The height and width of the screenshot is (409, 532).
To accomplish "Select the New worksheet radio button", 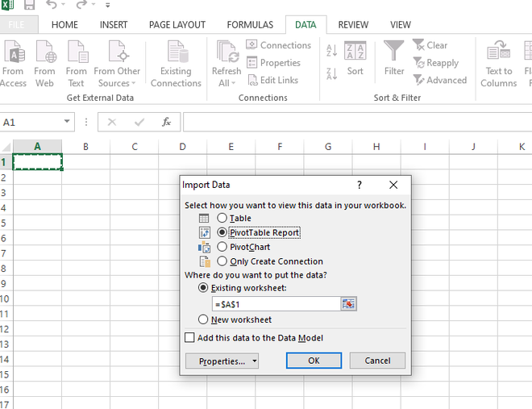I will coord(203,319).
